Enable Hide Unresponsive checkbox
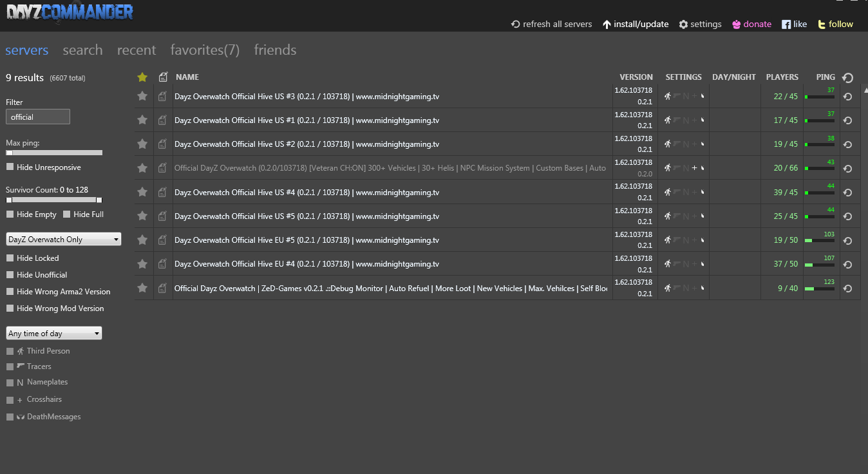This screenshot has height=474, width=868. tap(10, 167)
